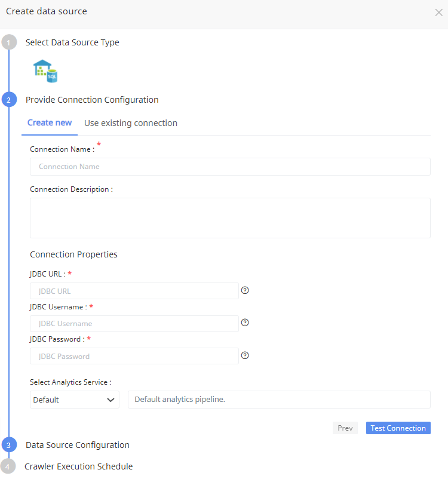
Task: Expand Crawler Execution Schedule step
Action: [x=79, y=466]
